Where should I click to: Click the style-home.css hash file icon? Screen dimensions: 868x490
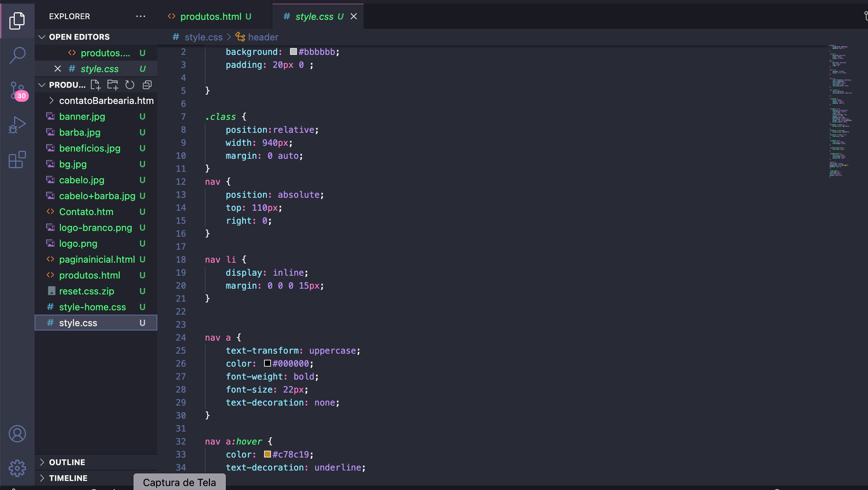click(51, 307)
